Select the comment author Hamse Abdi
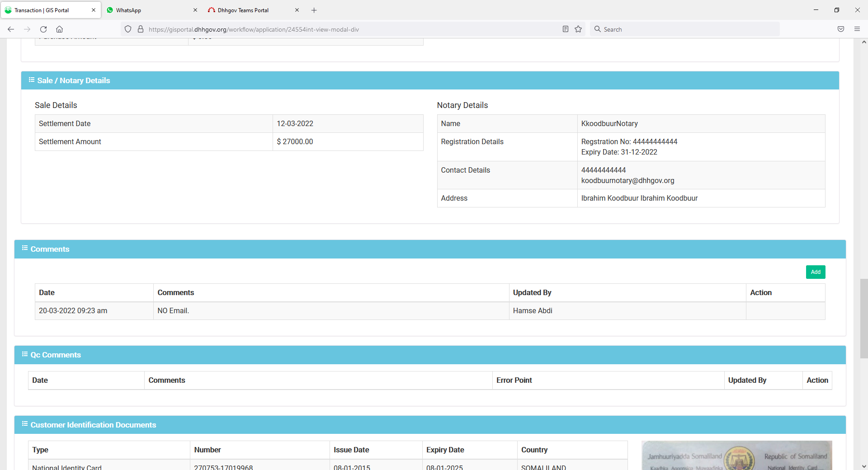Viewport: 868px width, 470px height. 533,310
